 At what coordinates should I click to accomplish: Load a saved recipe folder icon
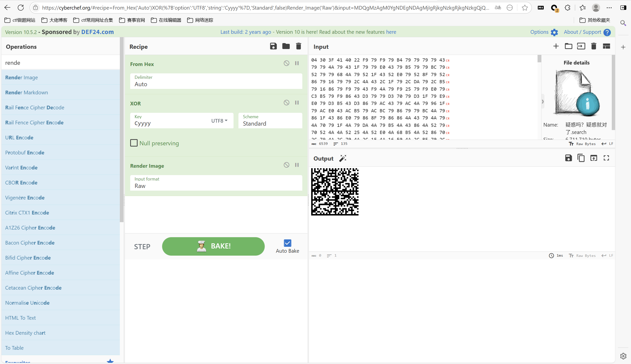(x=286, y=46)
